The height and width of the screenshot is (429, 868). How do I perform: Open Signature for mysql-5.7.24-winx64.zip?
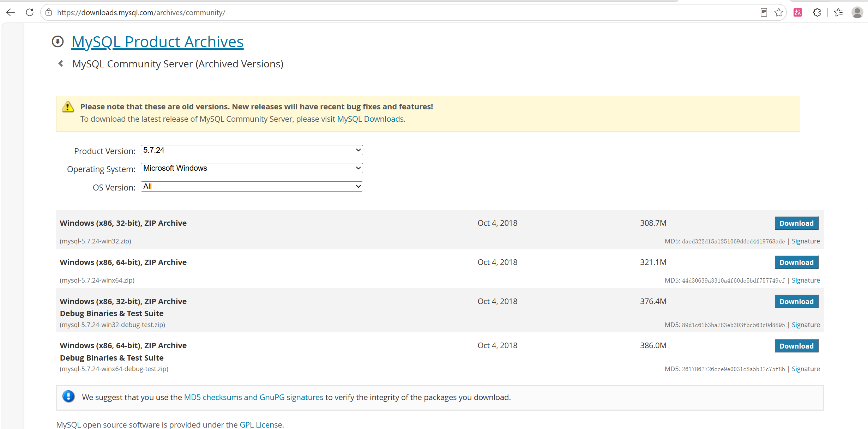pos(806,280)
